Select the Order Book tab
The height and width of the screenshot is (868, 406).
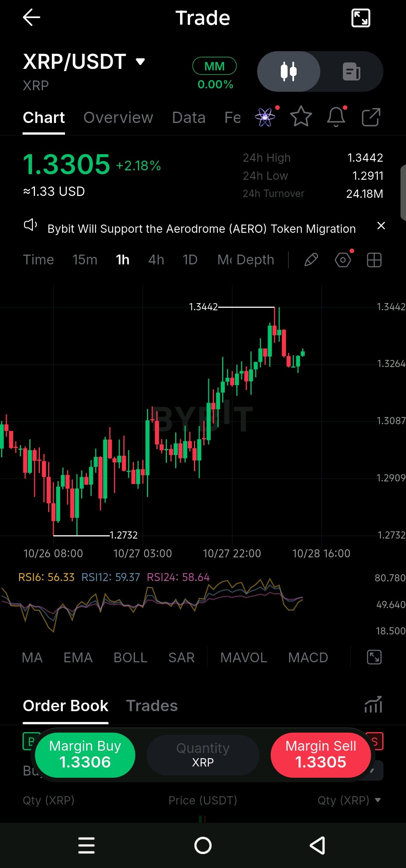tap(66, 706)
